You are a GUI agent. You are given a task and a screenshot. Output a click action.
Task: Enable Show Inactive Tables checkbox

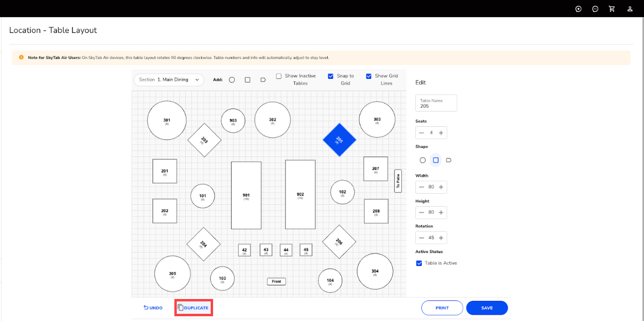279,76
